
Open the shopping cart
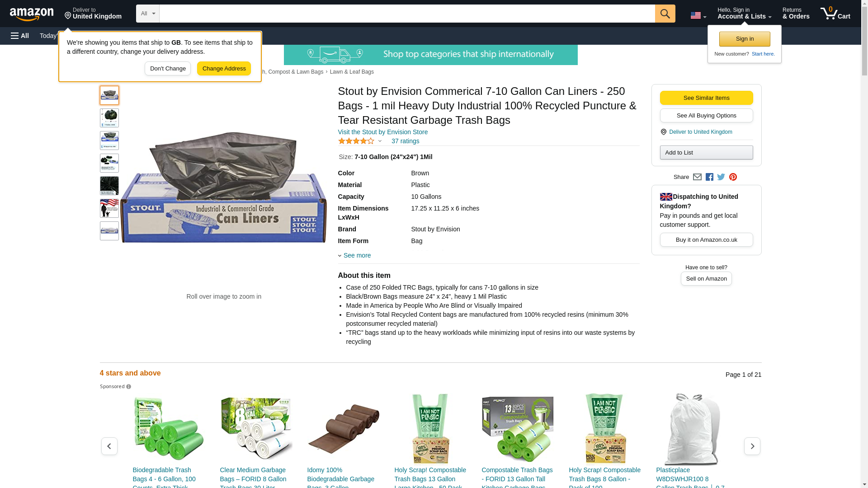[835, 14]
